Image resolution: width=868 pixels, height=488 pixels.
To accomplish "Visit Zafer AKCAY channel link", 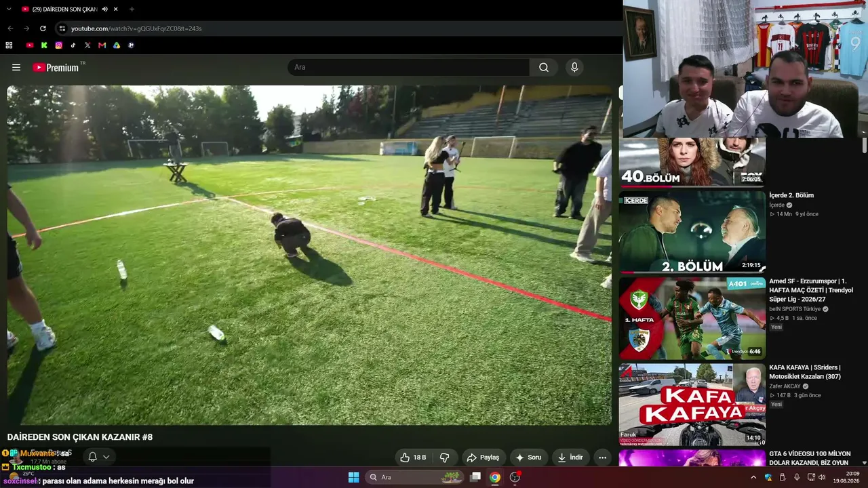I will 785,386.
